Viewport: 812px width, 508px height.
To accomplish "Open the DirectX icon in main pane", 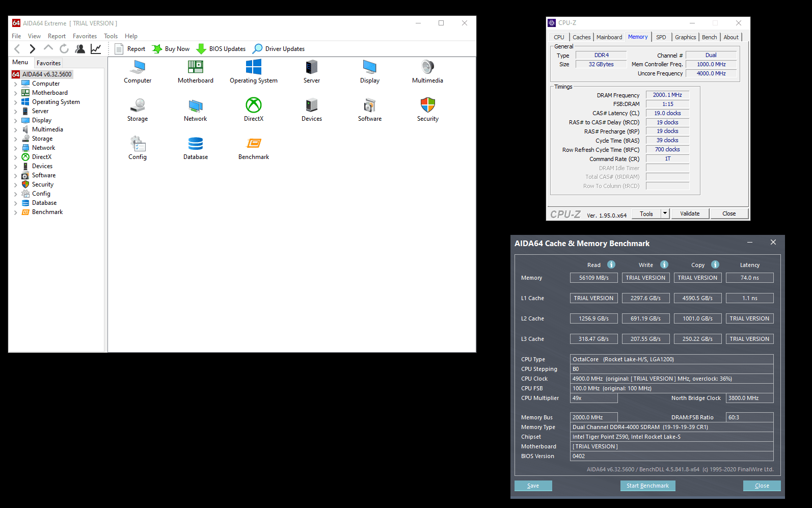I will tap(254, 105).
